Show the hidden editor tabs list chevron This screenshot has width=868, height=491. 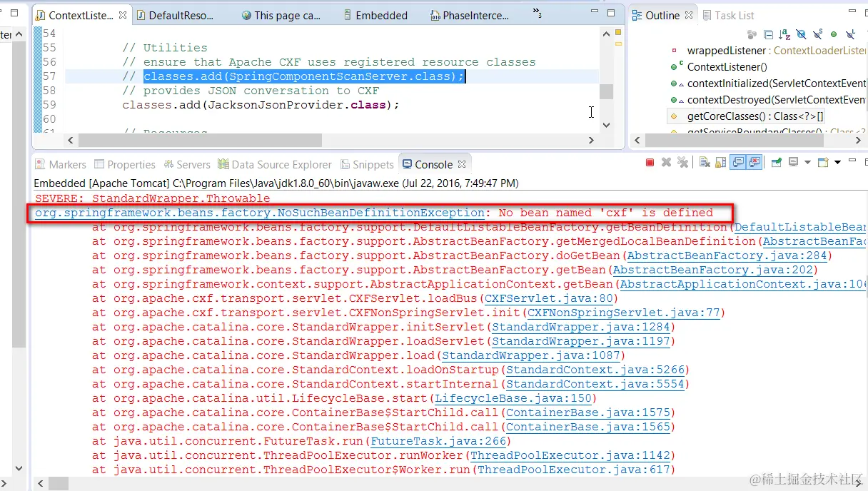coord(537,13)
